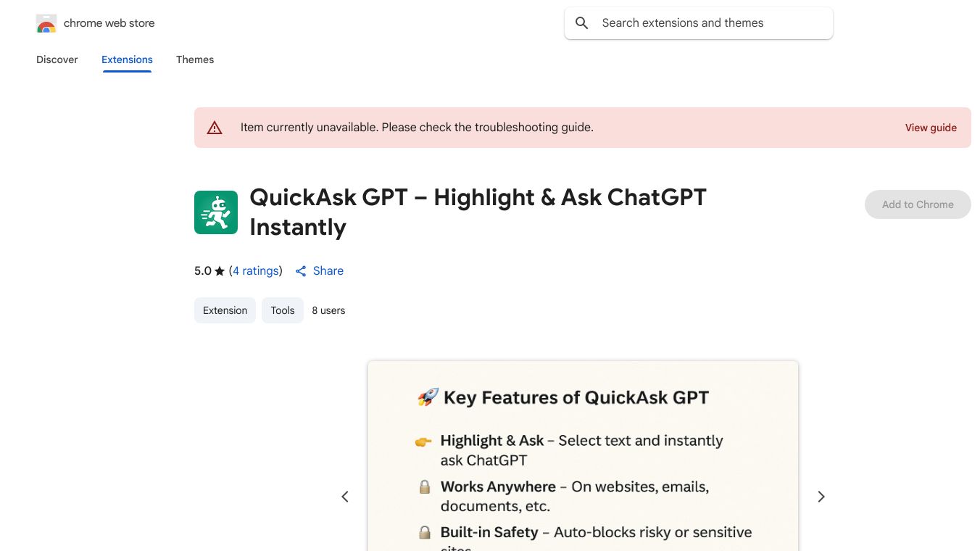The height and width of the screenshot is (551, 980).
Task: Show previous screenshot with left arrow
Action: [345, 497]
